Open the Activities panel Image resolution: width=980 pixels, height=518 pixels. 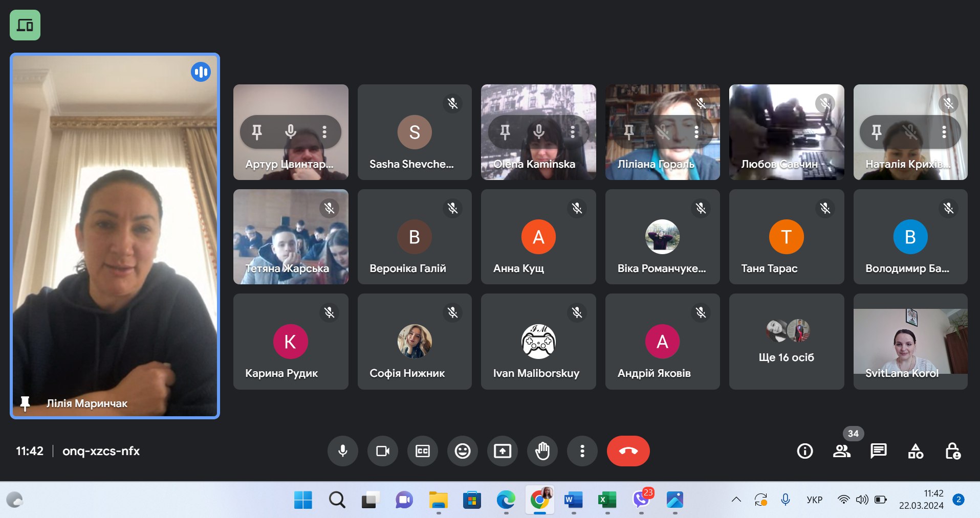click(x=915, y=451)
